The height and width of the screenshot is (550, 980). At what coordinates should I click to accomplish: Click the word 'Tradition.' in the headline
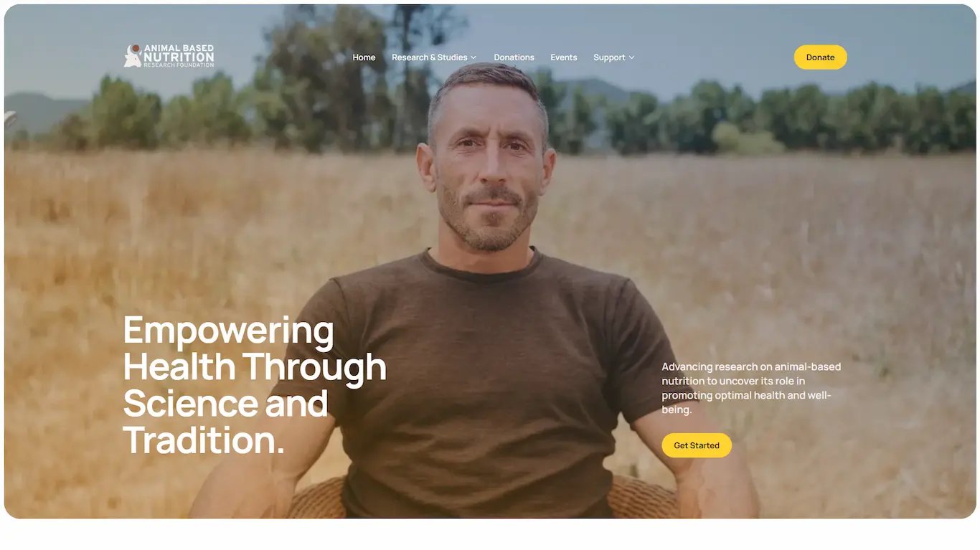click(x=204, y=440)
